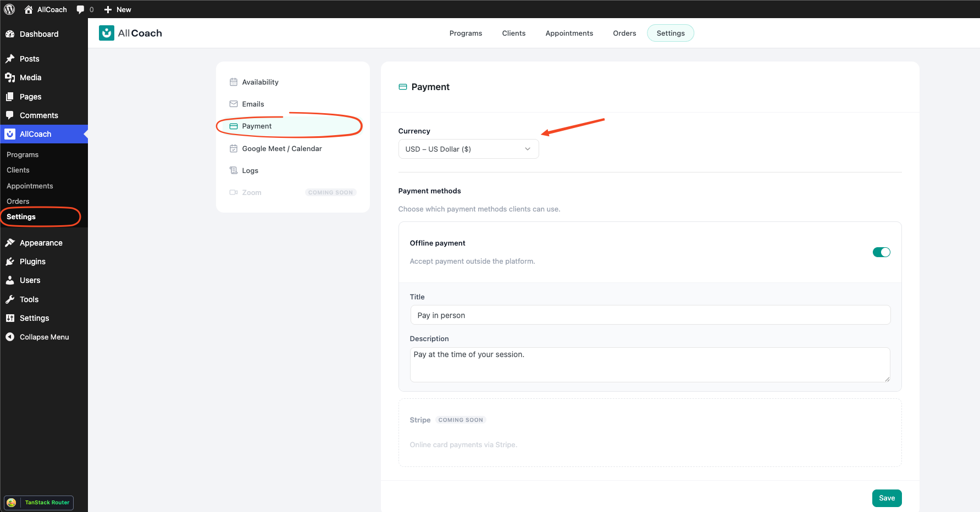Viewport: 980px width, 512px height.
Task: Click the Appearance brush icon
Action: [10, 243]
